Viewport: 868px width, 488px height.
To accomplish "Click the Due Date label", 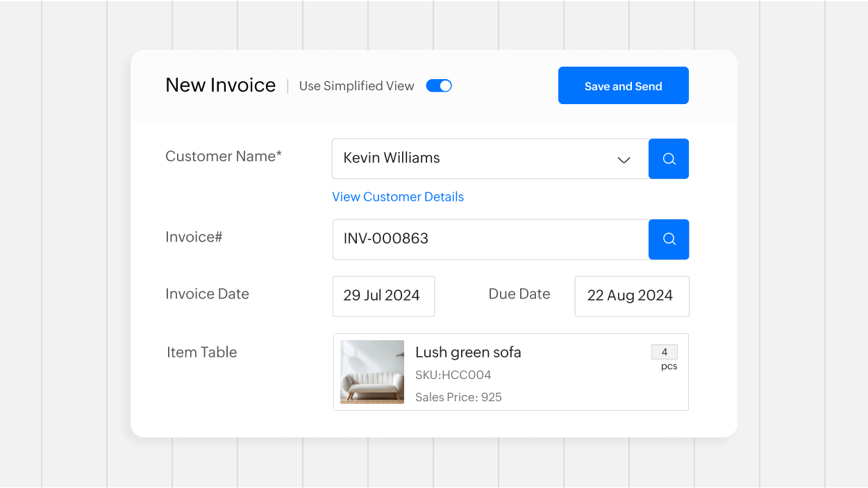I will coord(519,294).
